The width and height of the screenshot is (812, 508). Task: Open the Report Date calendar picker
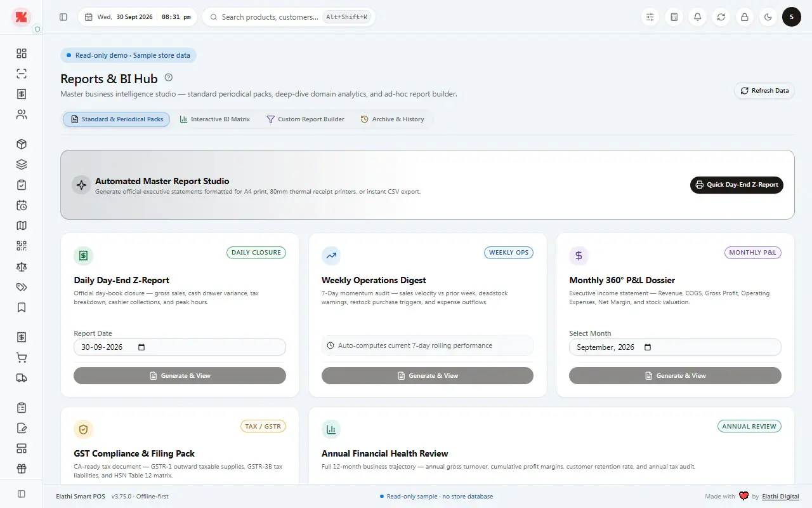(141, 347)
